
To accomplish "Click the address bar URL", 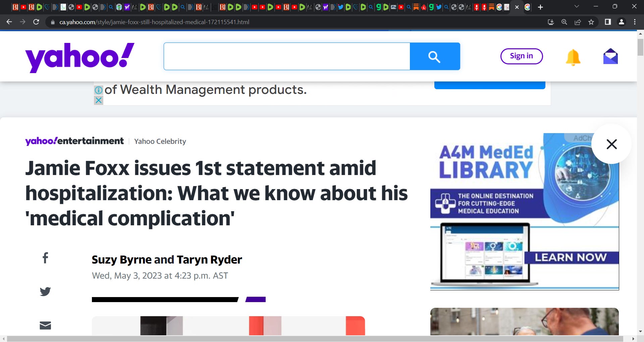I will click(x=154, y=22).
